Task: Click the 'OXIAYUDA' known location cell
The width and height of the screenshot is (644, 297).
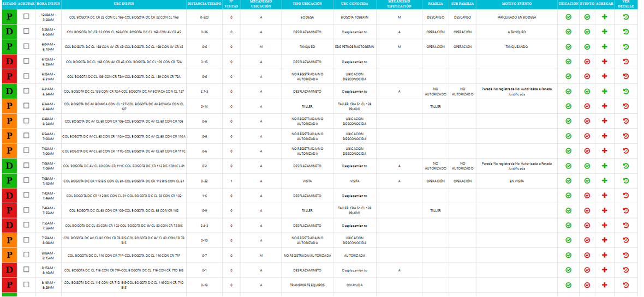Action: click(x=354, y=284)
